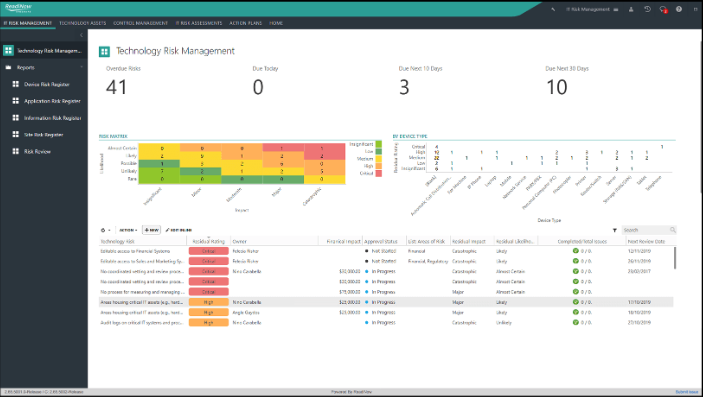
Task: Click green check icon in Editable Financial Systems row
Action: coord(576,251)
